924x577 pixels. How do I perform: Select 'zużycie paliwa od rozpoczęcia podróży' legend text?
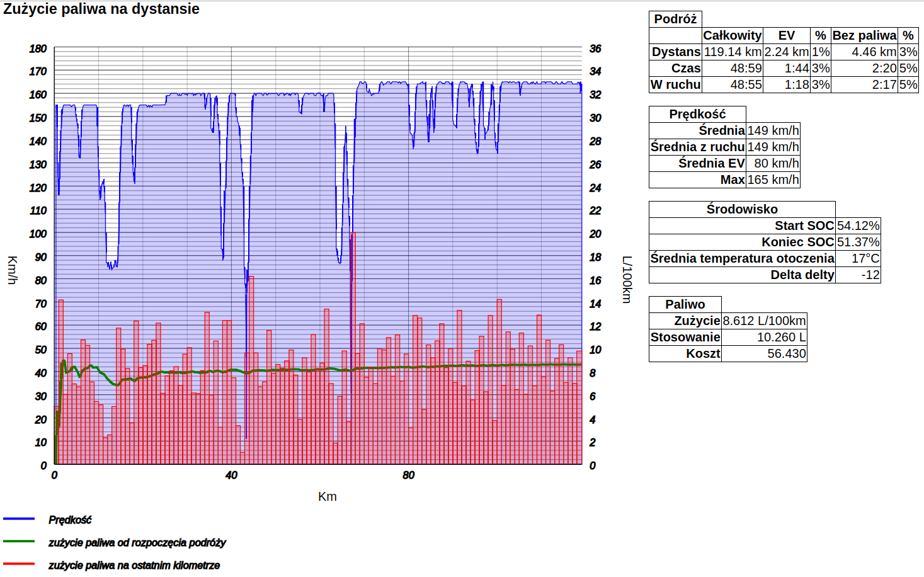[x=137, y=543]
